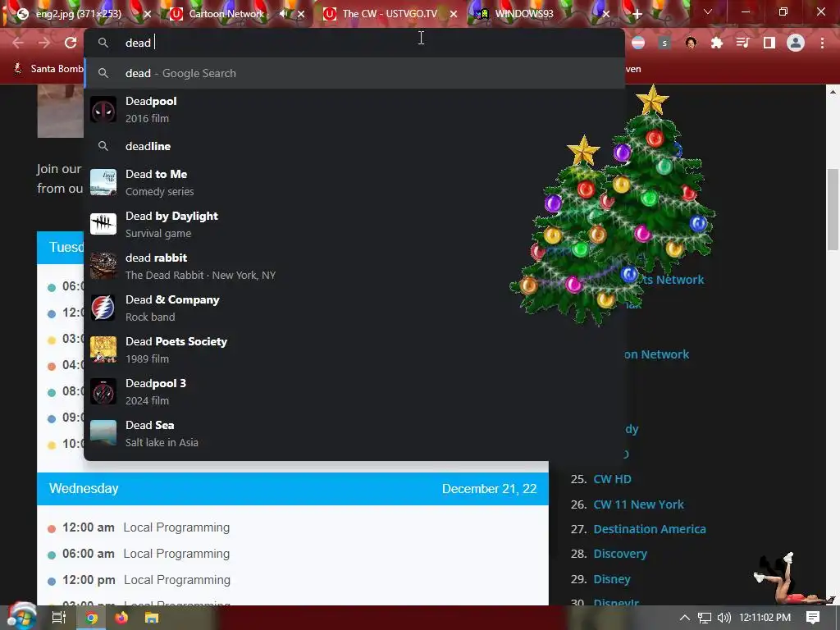Switch to the Cartoon Network tab

pyautogui.click(x=226, y=13)
